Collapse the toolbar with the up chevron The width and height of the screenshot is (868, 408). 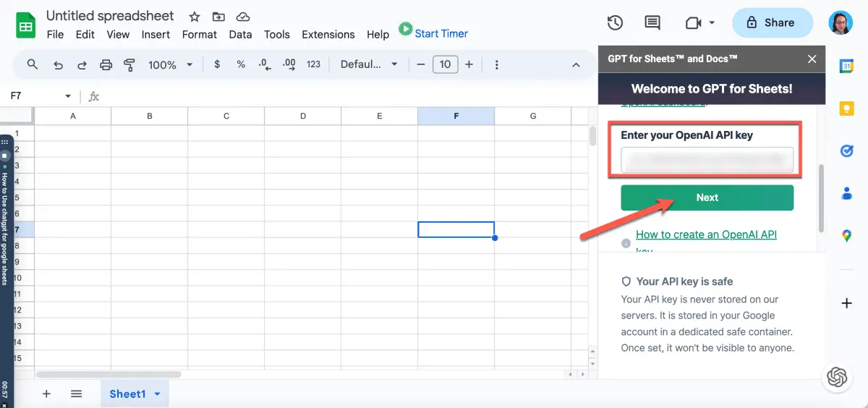[576, 64]
